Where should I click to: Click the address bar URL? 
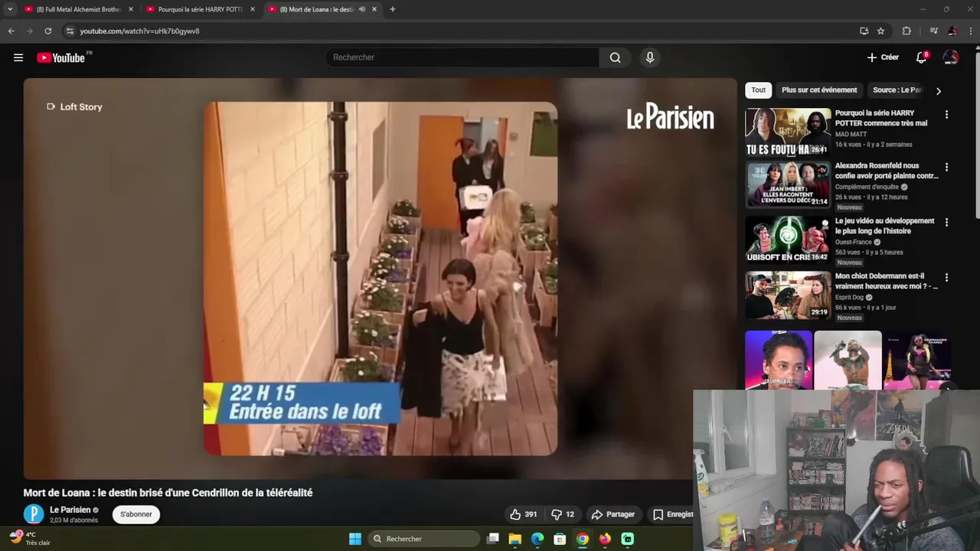[x=139, y=31]
